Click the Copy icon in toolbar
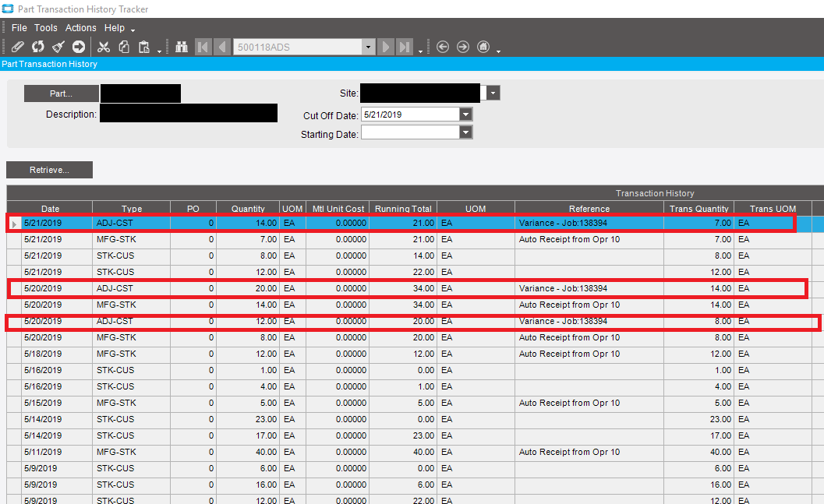The image size is (824, 504). [x=124, y=47]
